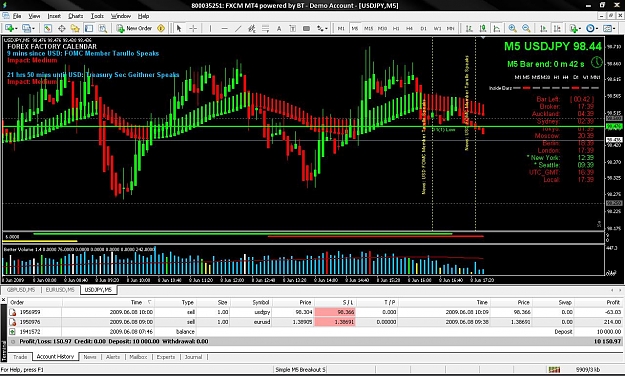Expand the Arrows objects dropdown arrow
625x376 pixels.
tap(326, 28)
